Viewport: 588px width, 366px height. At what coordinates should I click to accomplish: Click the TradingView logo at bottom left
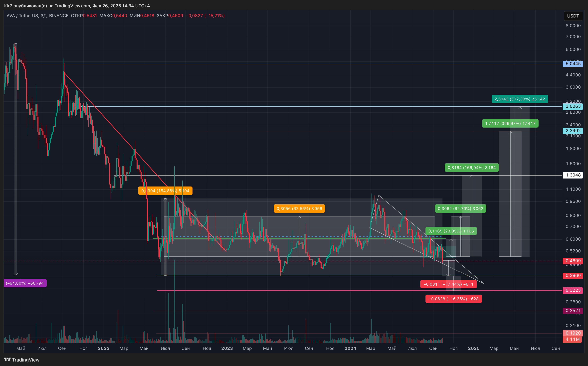click(21, 360)
